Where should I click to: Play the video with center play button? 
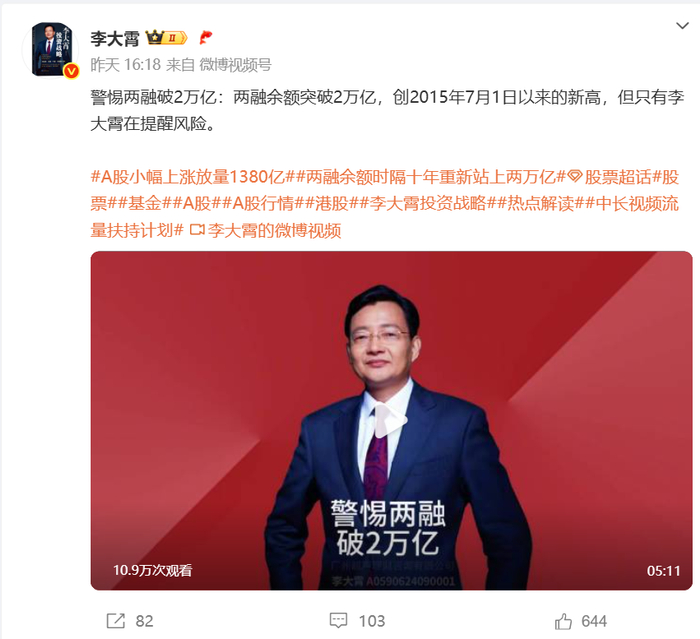tap(389, 420)
